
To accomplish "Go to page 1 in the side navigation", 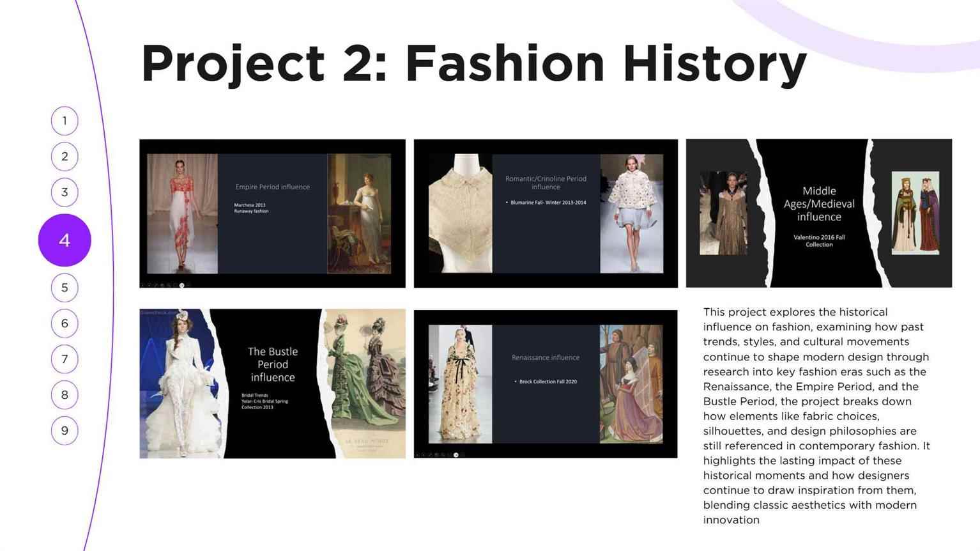I will click(65, 121).
